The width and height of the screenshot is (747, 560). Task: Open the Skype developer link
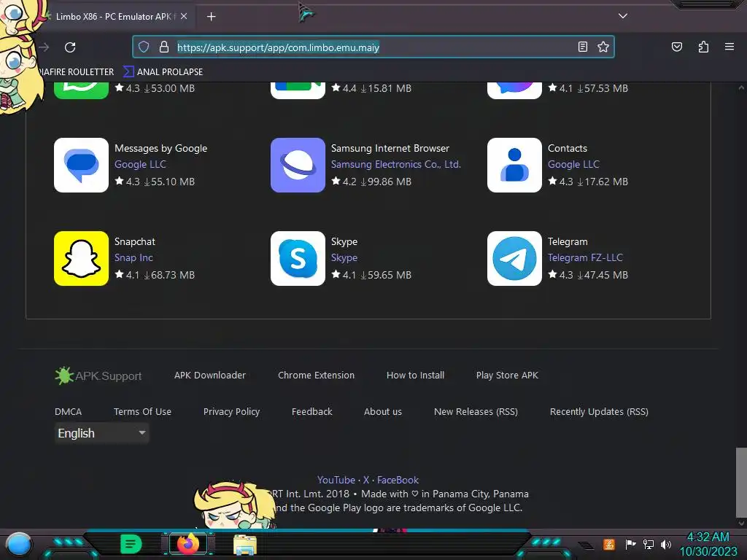344,257
